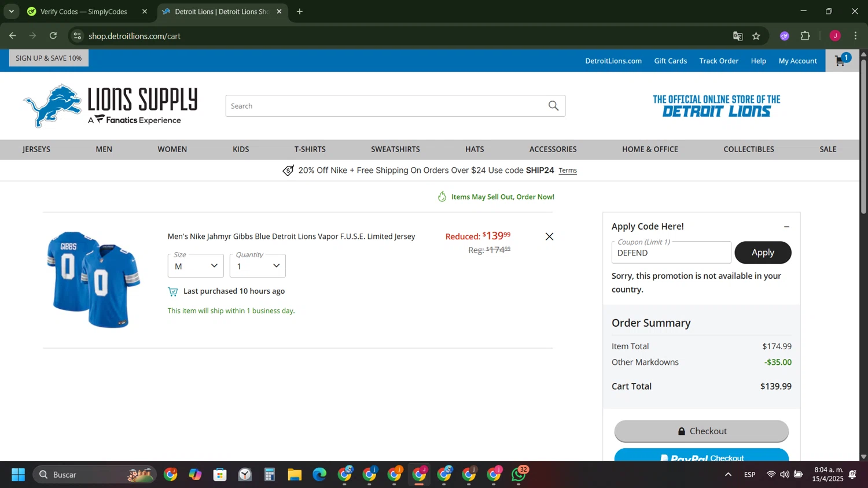This screenshot has height=488, width=868.
Task: Open the My Account link
Action: [798, 61]
